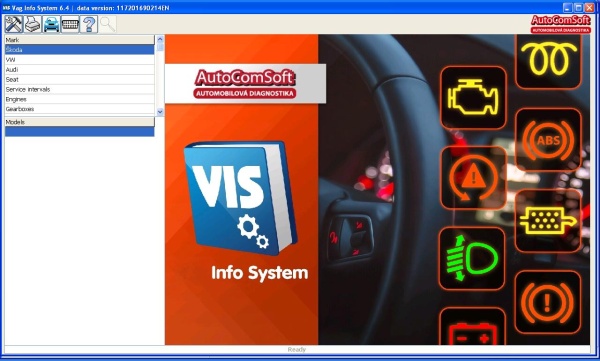Viewport: 600px width, 361px height.
Task: Click the Mark list scroll up arrow
Action: pos(160,39)
